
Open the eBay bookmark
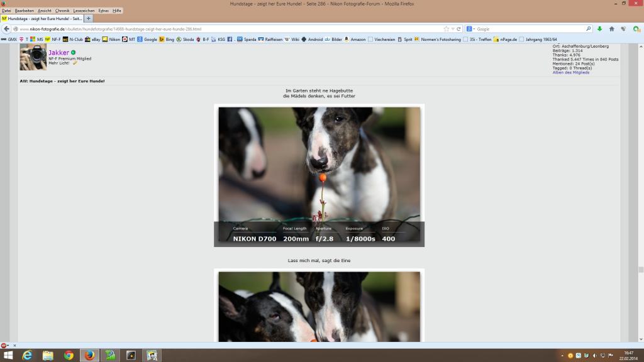[93, 40]
